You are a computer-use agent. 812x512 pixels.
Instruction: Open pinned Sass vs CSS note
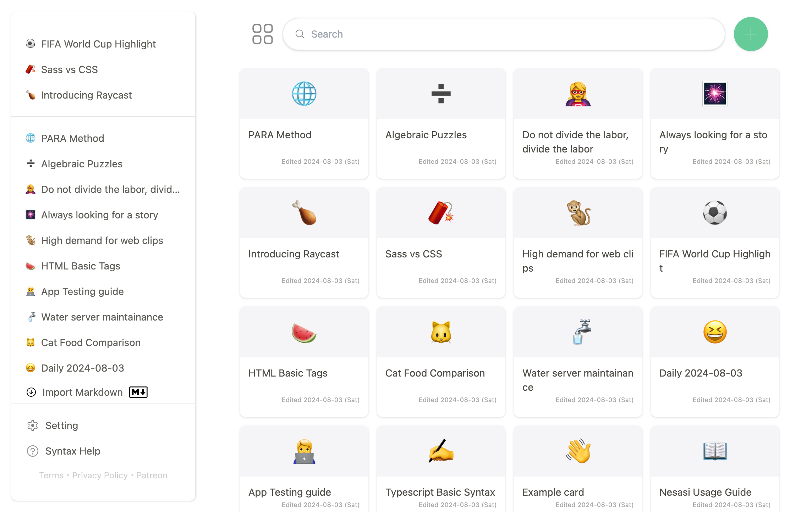pos(69,69)
